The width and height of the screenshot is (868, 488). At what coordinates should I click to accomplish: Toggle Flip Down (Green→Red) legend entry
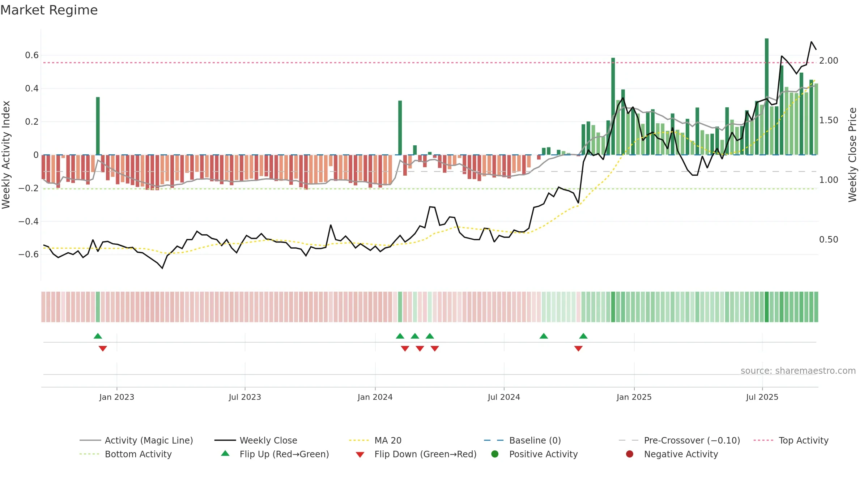[x=416, y=454]
